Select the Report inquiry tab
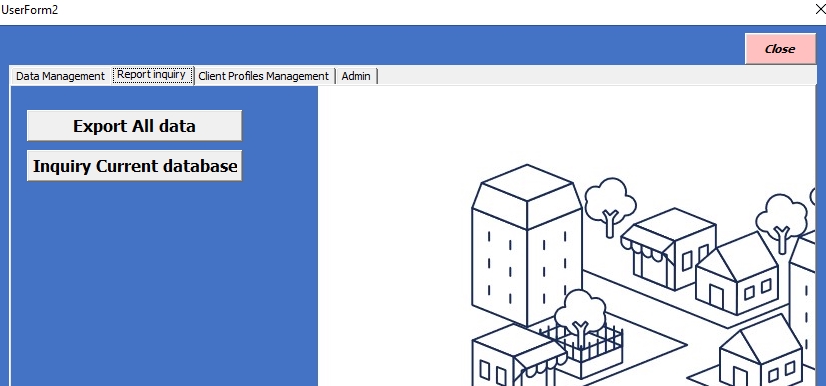Image resolution: width=826 pixels, height=386 pixels. (152, 75)
